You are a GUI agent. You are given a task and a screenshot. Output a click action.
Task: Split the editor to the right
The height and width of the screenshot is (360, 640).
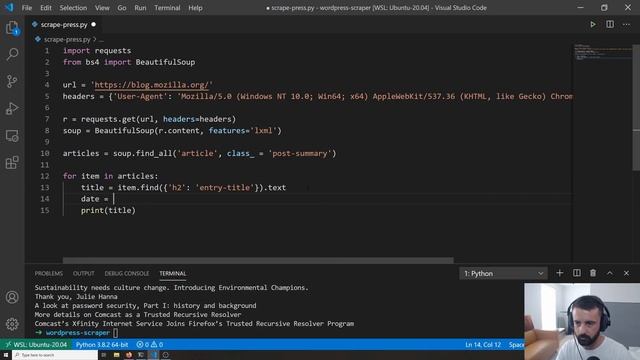610,24
